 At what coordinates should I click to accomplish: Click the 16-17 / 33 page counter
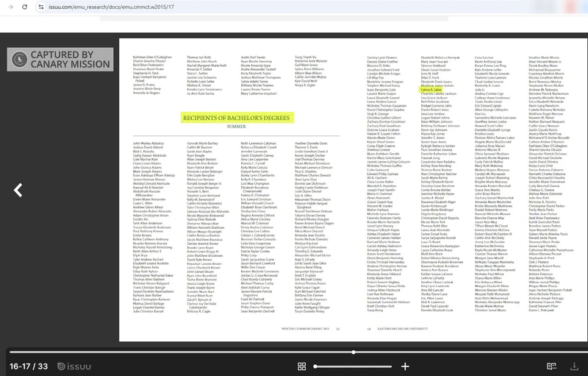[x=29, y=366]
